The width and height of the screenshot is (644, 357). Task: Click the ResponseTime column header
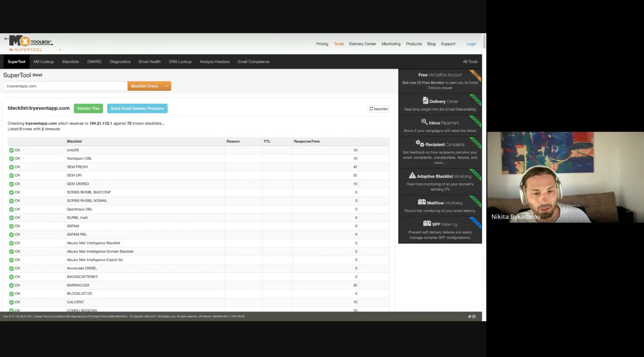pyautogui.click(x=307, y=141)
